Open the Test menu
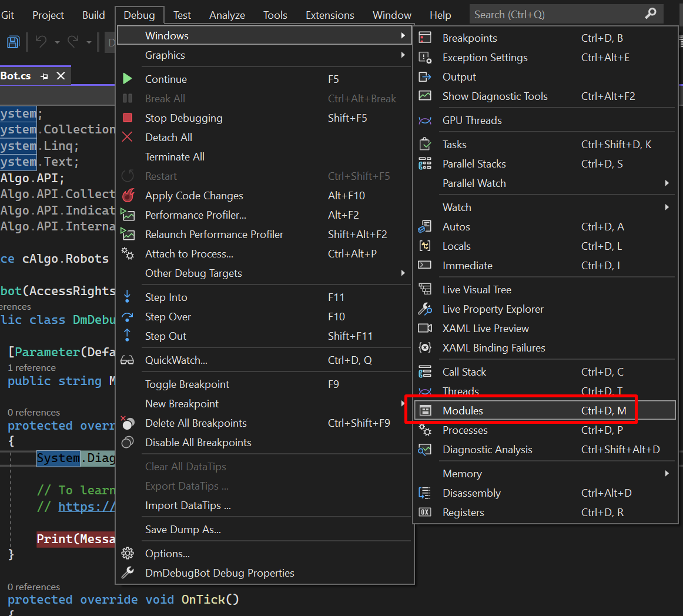 (x=182, y=15)
